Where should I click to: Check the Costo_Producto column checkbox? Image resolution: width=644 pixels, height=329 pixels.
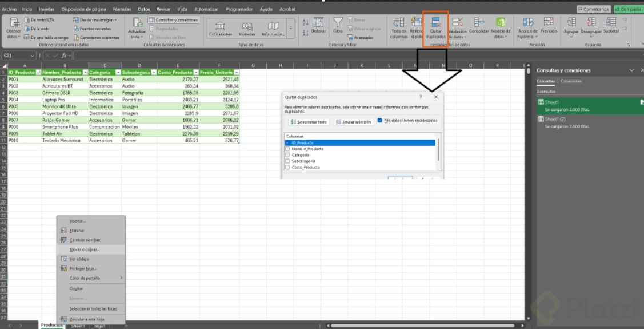pyautogui.click(x=287, y=168)
